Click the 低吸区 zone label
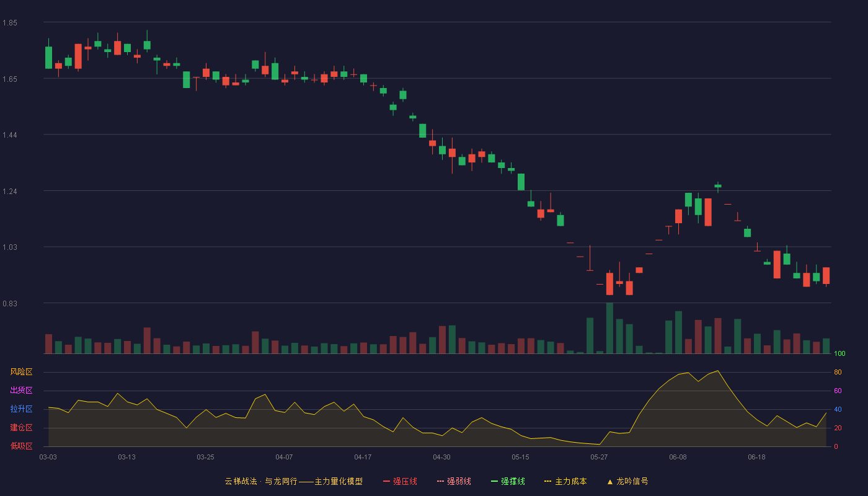This screenshot has width=868, height=496. tap(21, 446)
